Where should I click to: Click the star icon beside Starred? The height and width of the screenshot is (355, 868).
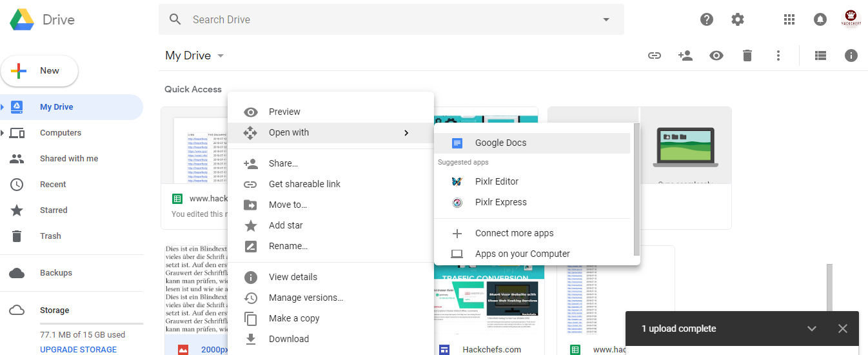click(17, 210)
